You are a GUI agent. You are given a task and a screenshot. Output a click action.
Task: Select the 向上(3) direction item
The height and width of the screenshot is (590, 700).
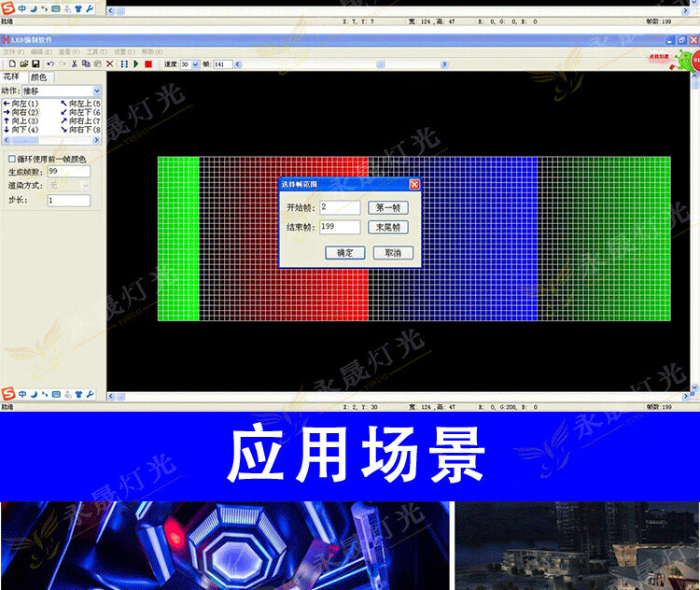(21, 121)
